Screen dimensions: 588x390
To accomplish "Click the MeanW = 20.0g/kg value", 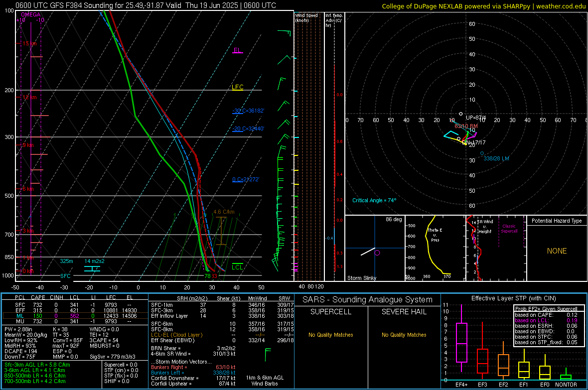I will tap(26, 335).
